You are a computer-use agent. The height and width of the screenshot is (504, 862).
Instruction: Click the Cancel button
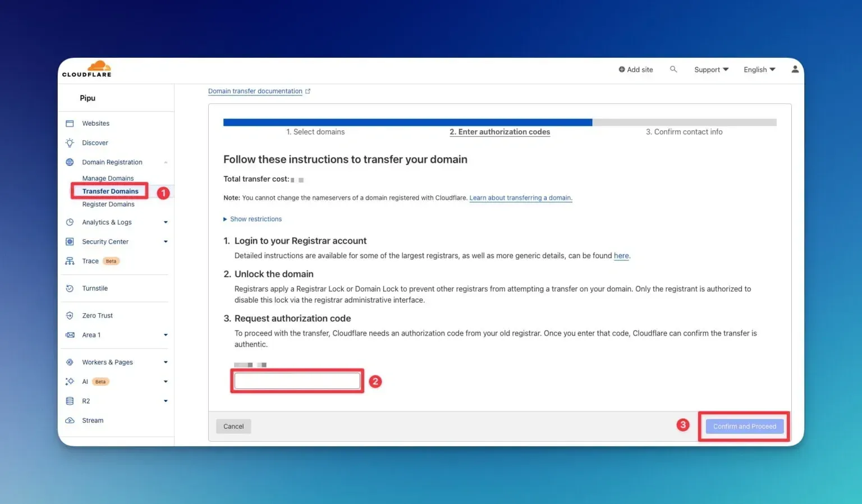(233, 427)
